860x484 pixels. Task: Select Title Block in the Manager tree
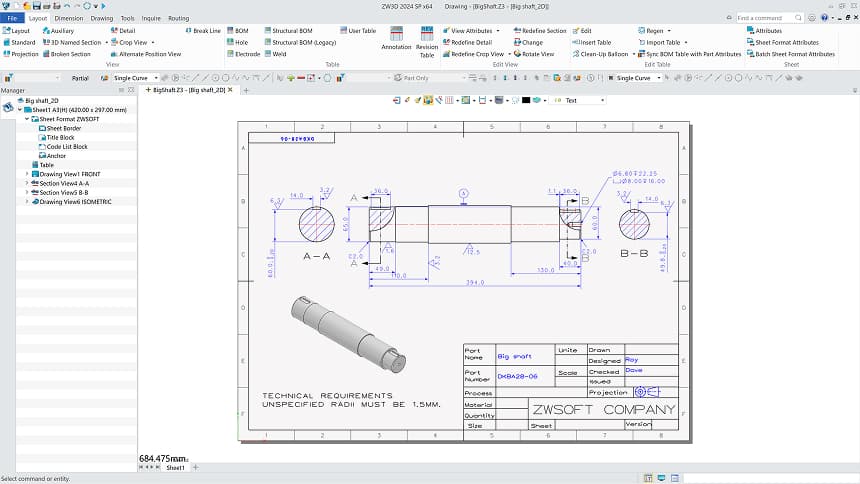click(x=60, y=137)
